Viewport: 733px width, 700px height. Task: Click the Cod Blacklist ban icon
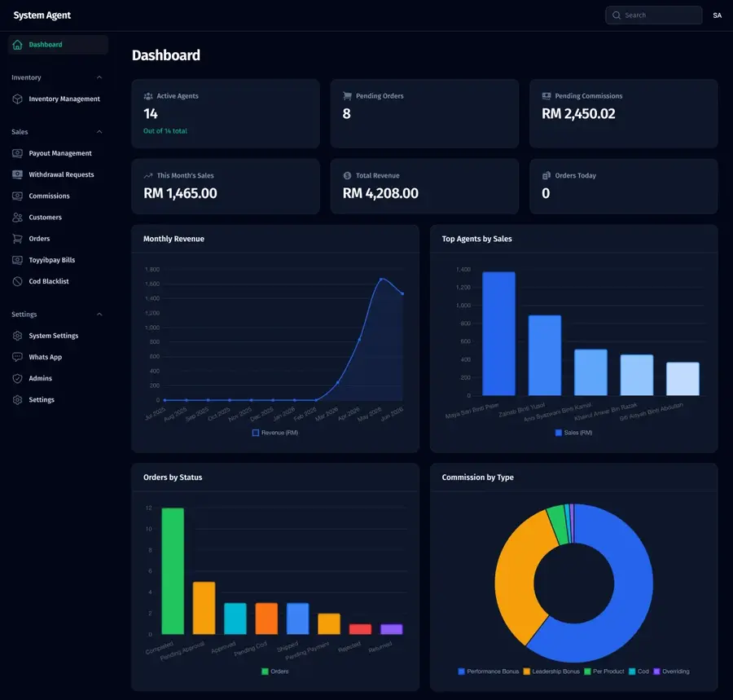[x=17, y=281]
